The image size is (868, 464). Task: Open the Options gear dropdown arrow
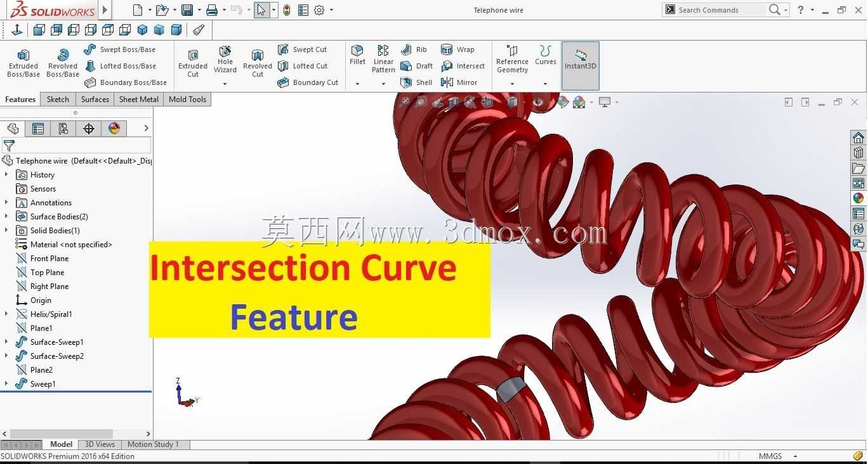(x=331, y=10)
